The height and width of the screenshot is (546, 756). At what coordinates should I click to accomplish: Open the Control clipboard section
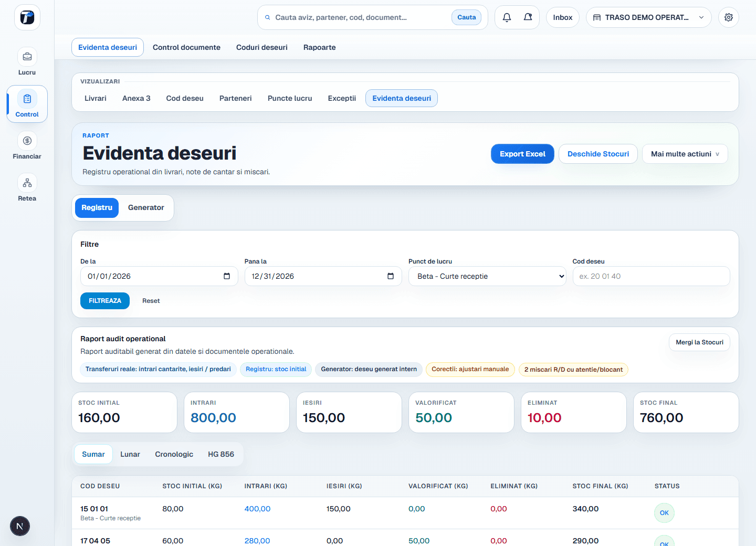point(27,104)
